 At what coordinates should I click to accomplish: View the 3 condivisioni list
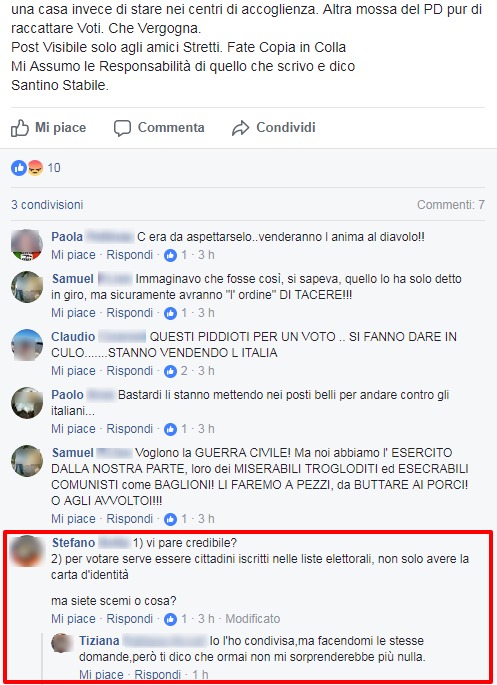tap(47, 204)
